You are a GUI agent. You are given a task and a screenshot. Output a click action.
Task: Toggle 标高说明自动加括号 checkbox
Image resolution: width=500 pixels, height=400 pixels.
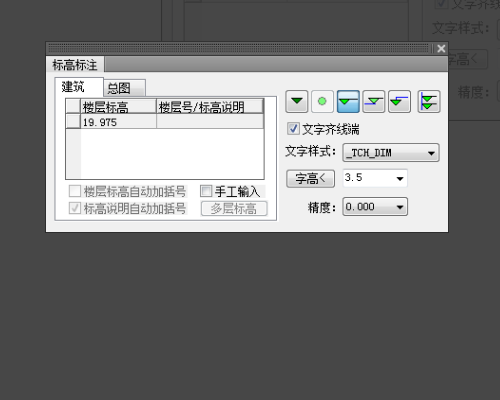tap(75, 208)
